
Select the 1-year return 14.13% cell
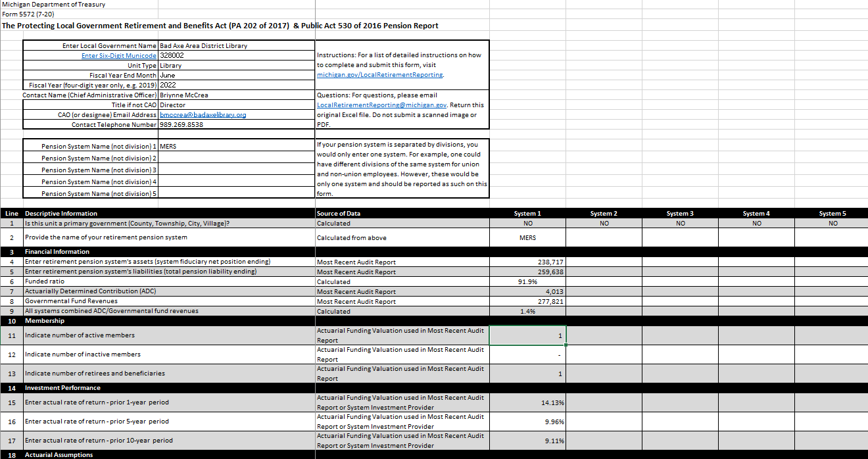click(527, 402)
